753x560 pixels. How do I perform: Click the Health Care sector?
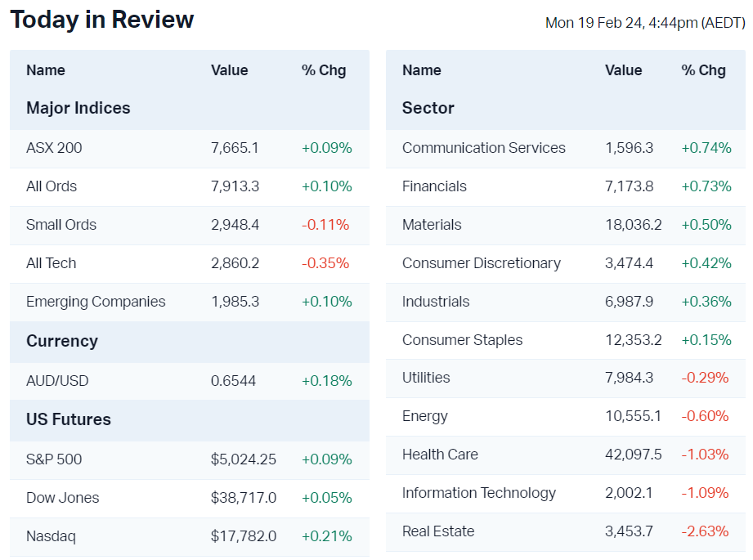coord(440,455)
